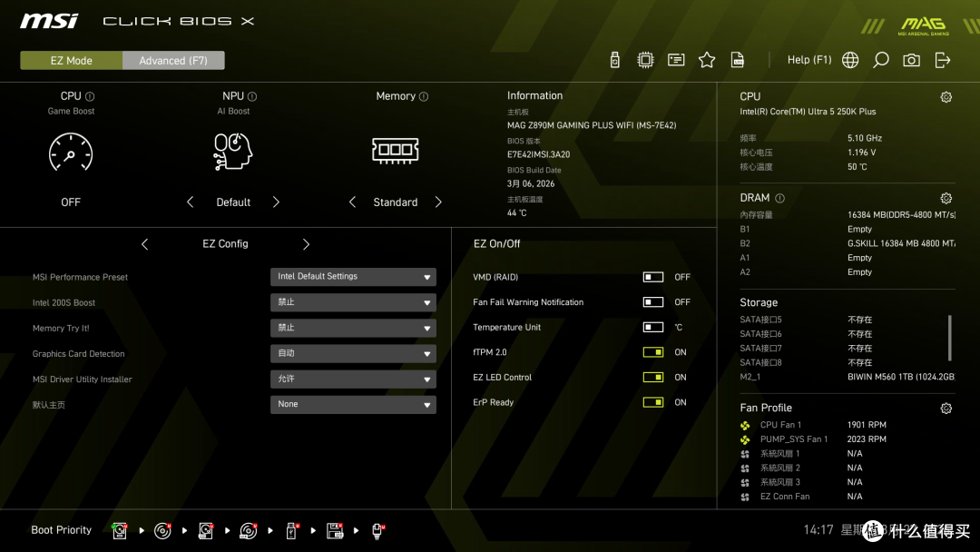This screenshot has width=980, height=552.
Task: Click the CPU chip icon in toolbar
Action: (x=645, y=60)
